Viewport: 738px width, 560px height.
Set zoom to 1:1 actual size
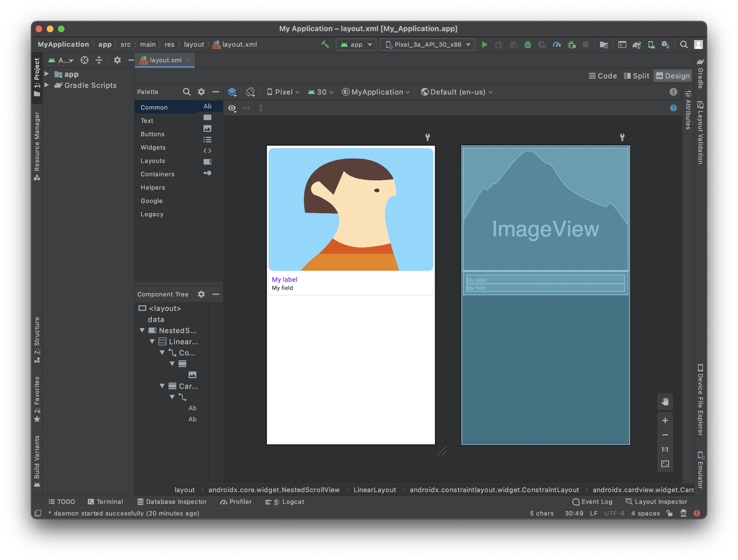point(665,449)
